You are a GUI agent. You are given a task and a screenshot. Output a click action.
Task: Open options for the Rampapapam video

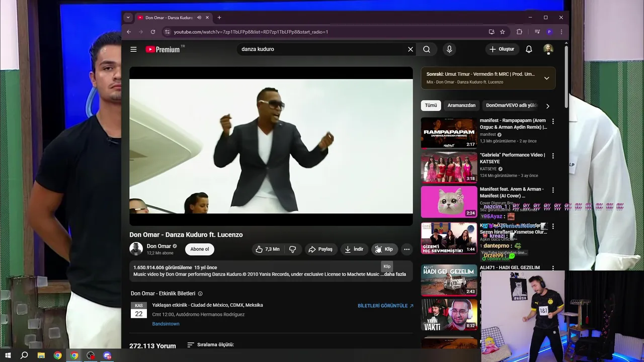(553, 122)
